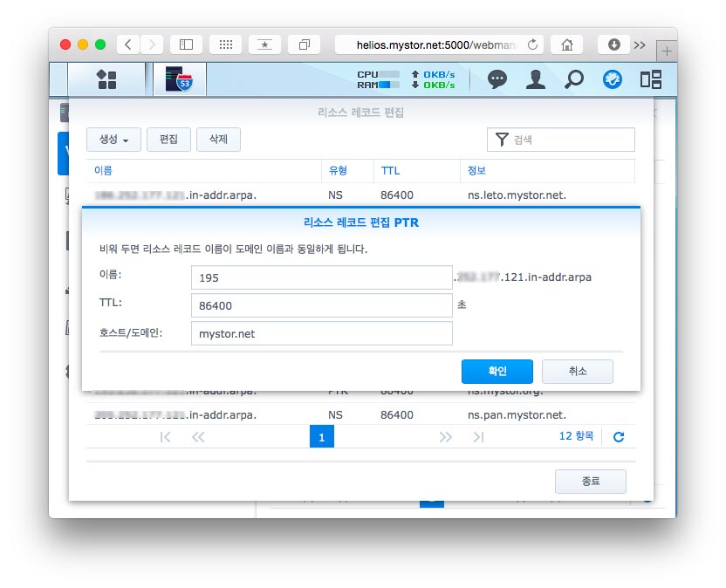
Task: Click the 종료 button to close
Action: point(590,482)
